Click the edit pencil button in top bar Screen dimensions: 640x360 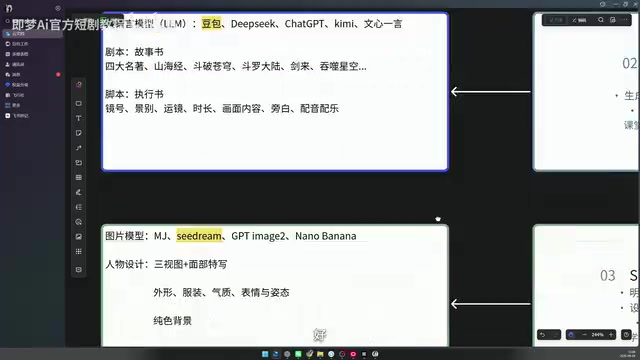[579, 20]
